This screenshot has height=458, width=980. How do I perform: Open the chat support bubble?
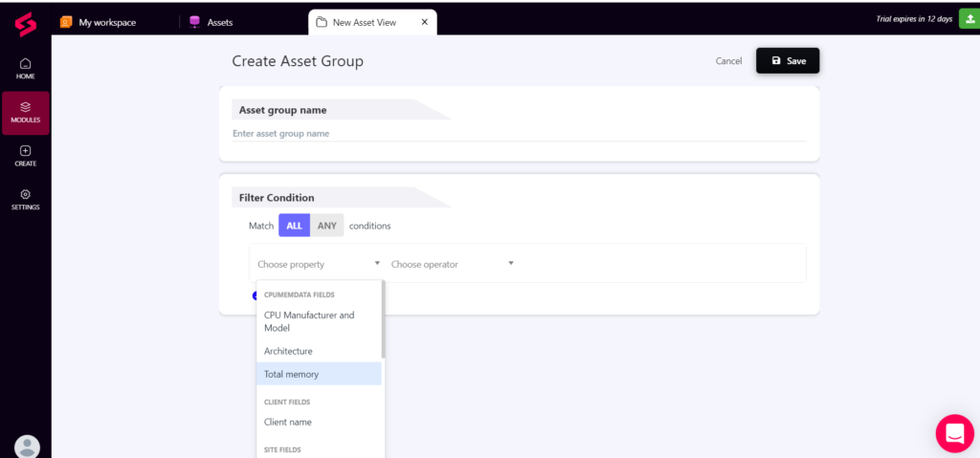954,433
